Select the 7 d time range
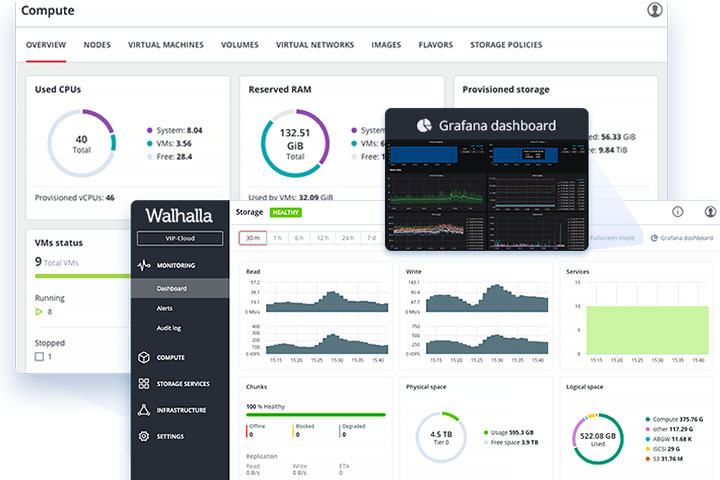Viewport: 720px width, 480px height. point(371,238)
